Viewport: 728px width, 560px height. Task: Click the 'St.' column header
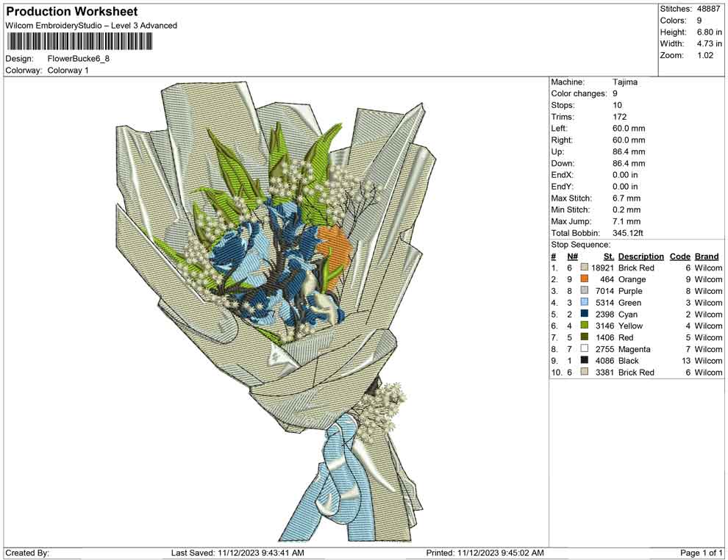click(x=609, y=256)
